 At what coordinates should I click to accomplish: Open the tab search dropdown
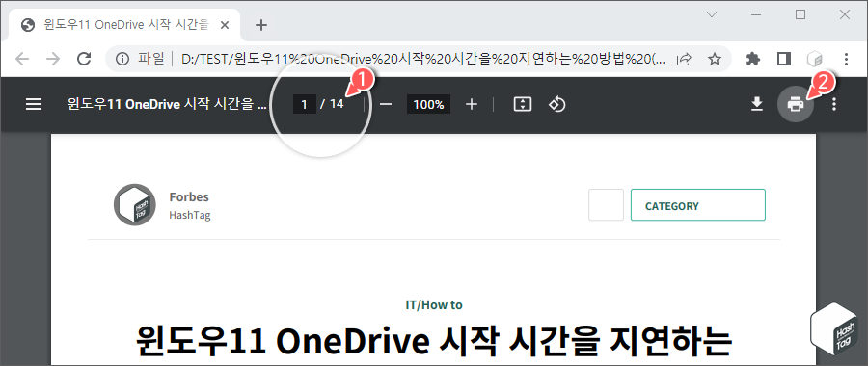pos(713,14)
